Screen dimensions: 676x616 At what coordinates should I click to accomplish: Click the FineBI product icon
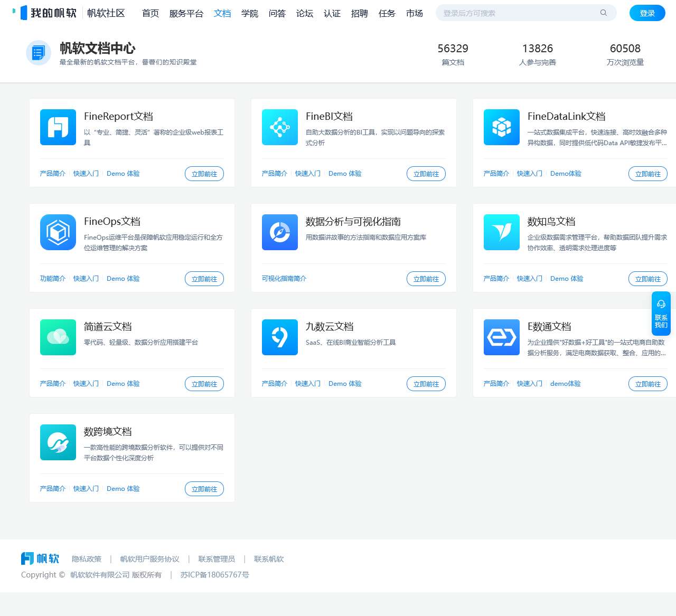tap(280, 127)
